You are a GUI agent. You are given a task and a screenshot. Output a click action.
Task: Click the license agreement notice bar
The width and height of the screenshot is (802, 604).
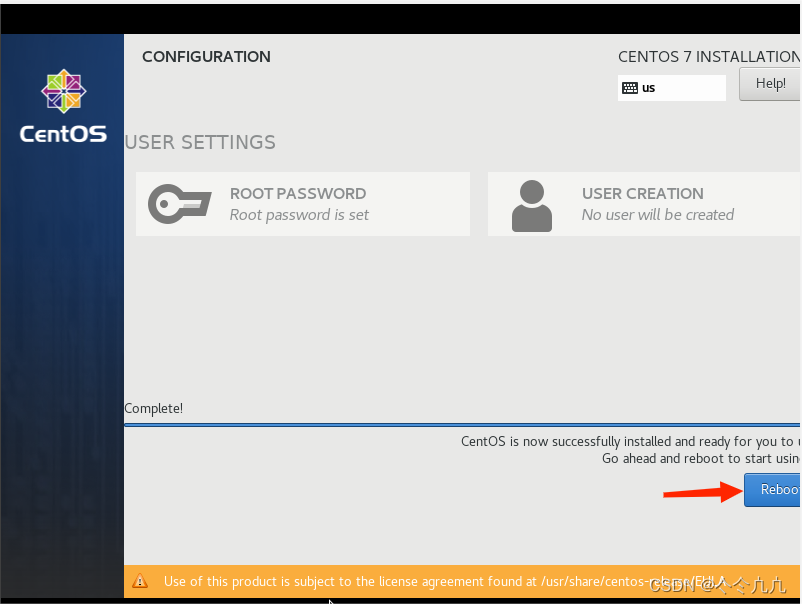coord(462,581)
